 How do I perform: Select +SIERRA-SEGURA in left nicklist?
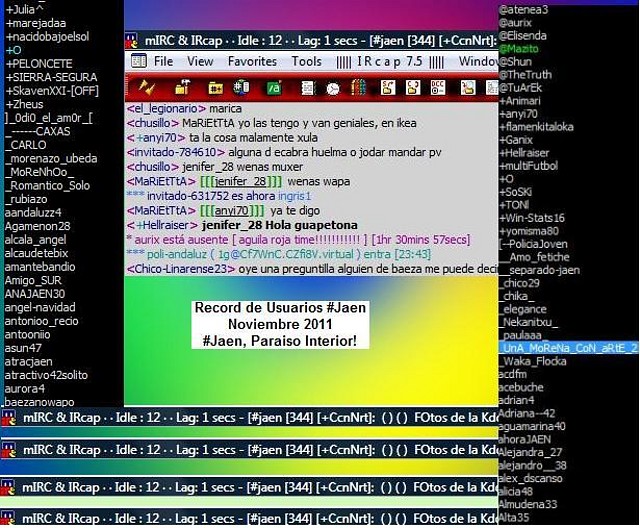(51, 77)
